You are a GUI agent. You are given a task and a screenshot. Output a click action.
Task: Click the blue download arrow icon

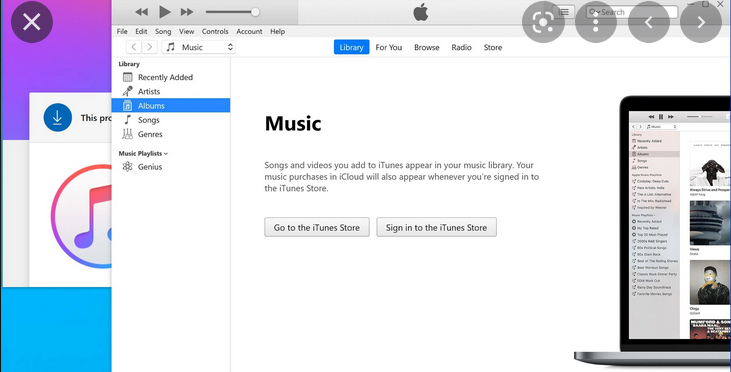click(x=58, y=117)
